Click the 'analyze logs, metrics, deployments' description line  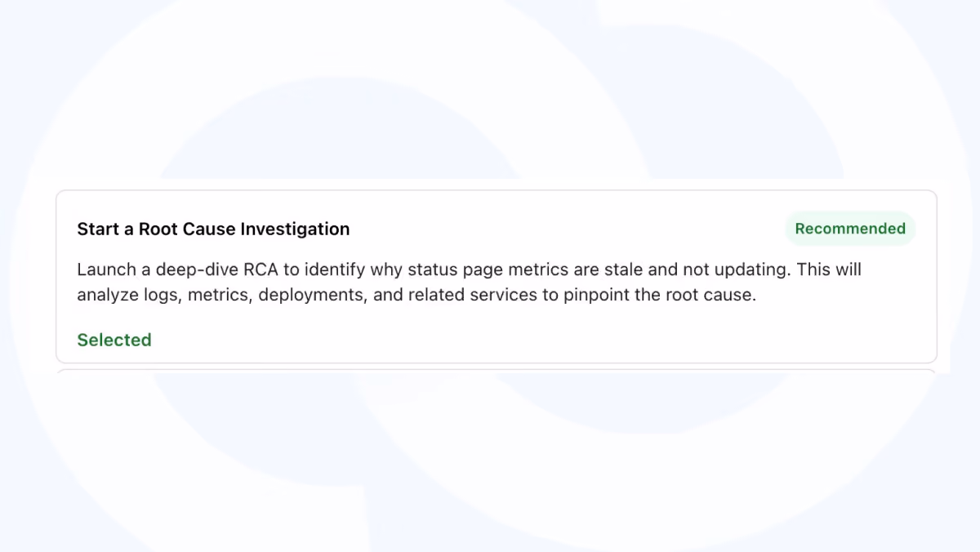click(x=416, y=295)
